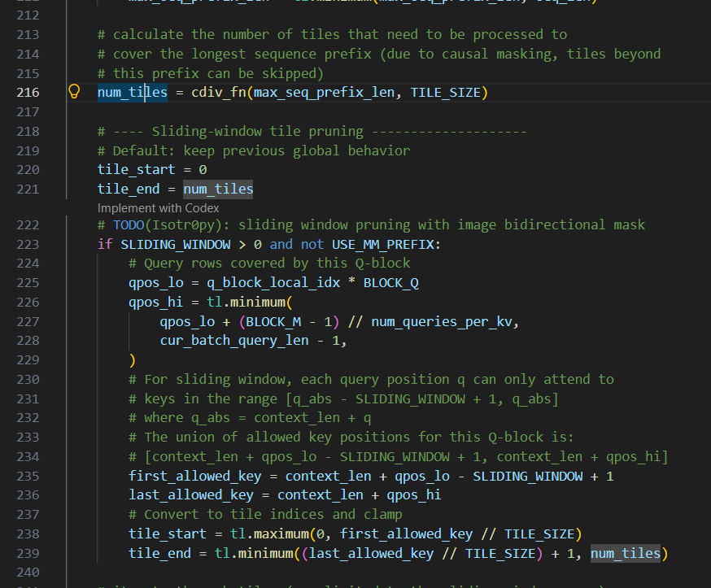Click the TODO keyword on line 222
This screenshot has height=588, width=711.
pyautogui.click(x=129, y=224)
